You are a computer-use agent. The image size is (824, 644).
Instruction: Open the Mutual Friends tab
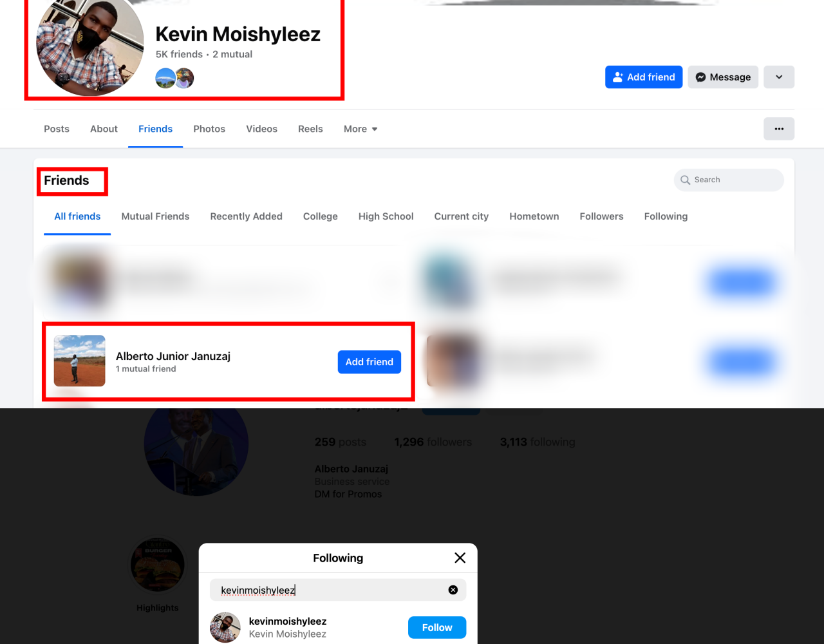coord(155,216)
